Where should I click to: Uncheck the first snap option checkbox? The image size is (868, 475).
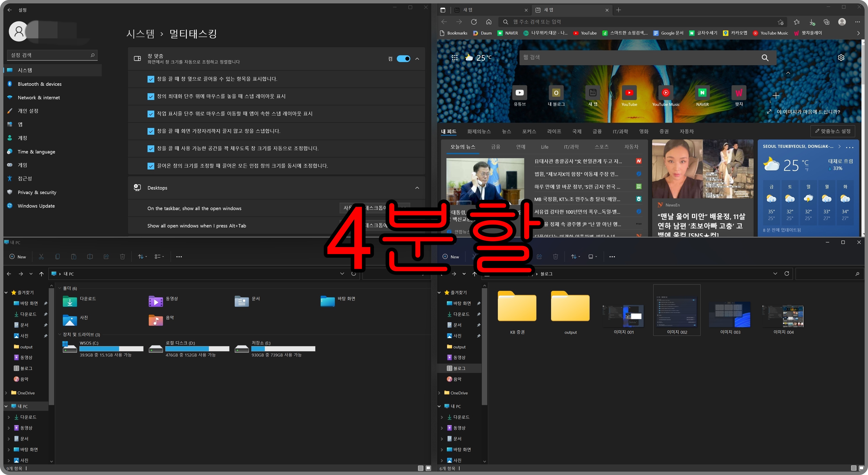coord(151,79)
